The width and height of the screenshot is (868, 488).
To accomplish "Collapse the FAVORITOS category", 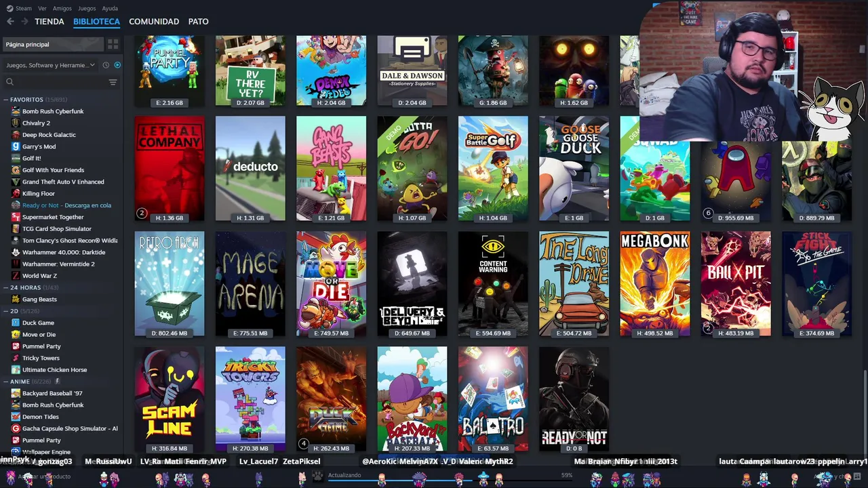I will pyautogui.click(x=5, y=100).
